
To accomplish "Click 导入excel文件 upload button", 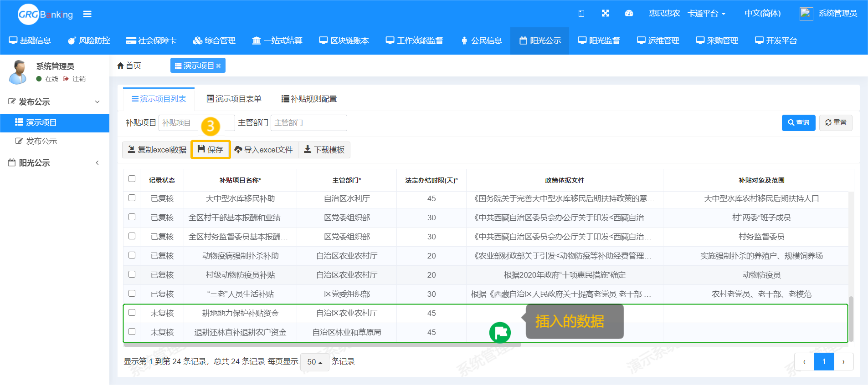I will click(264, 150).
